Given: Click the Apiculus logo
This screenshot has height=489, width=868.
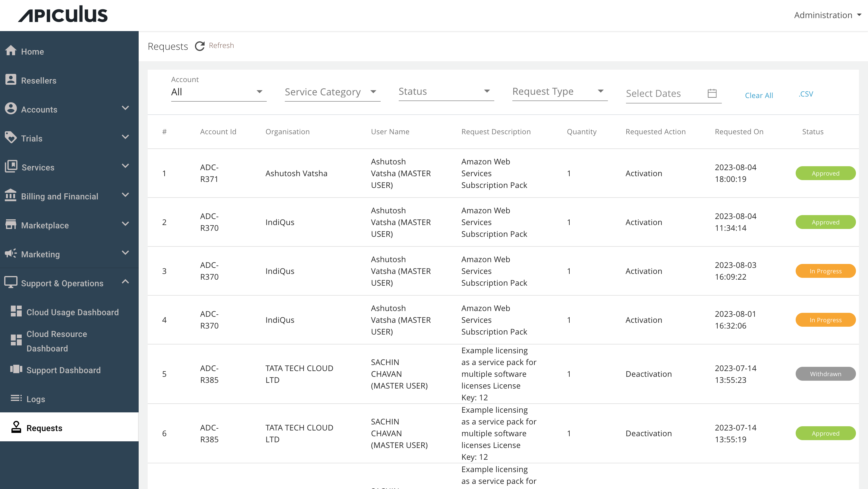Looking at the screenshot, I should pos(63,14).
